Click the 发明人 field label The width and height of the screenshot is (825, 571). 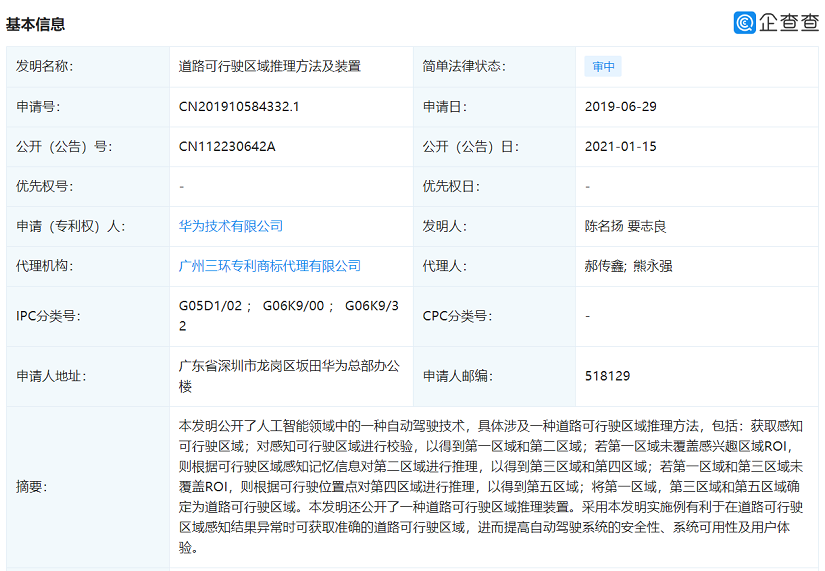click(x=445, y=226)
